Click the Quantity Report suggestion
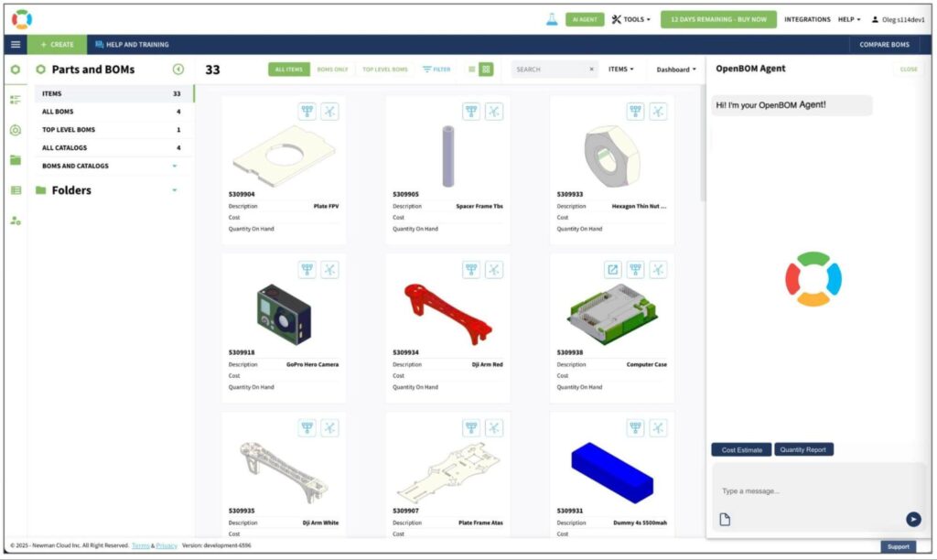937x560 pixels. click(803, 449)
